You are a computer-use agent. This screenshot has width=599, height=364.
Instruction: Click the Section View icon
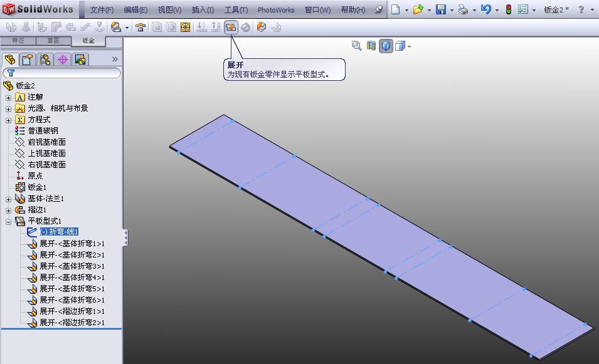(x=371, y=46)
